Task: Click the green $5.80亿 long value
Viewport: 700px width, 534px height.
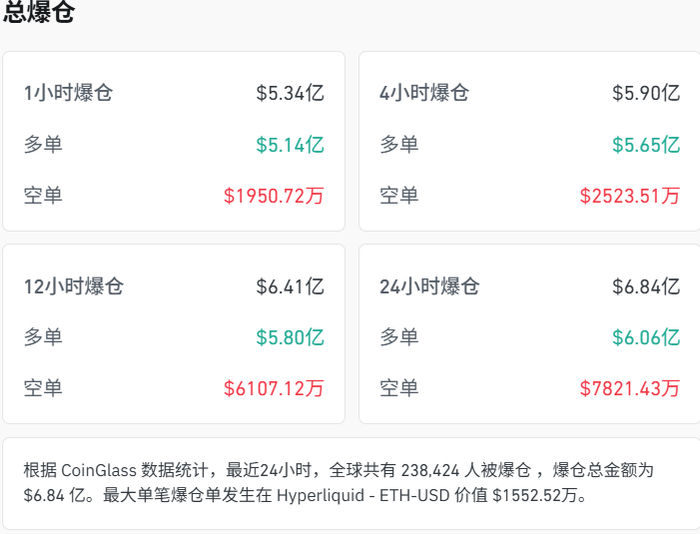Action: (x=290, y=337)
